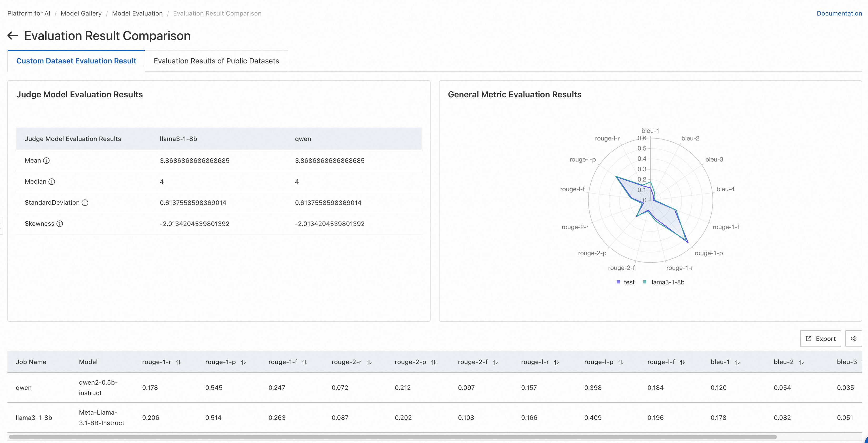Click the qwen Skewness value -2.0134204539801392
This screenshot has height=443, width=868.
coord(330,224)
